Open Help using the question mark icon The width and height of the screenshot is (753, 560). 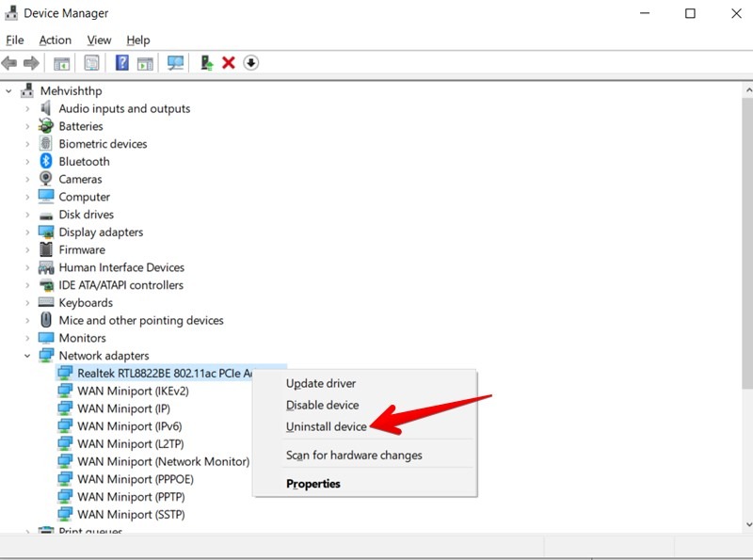(x=120, y=62)
